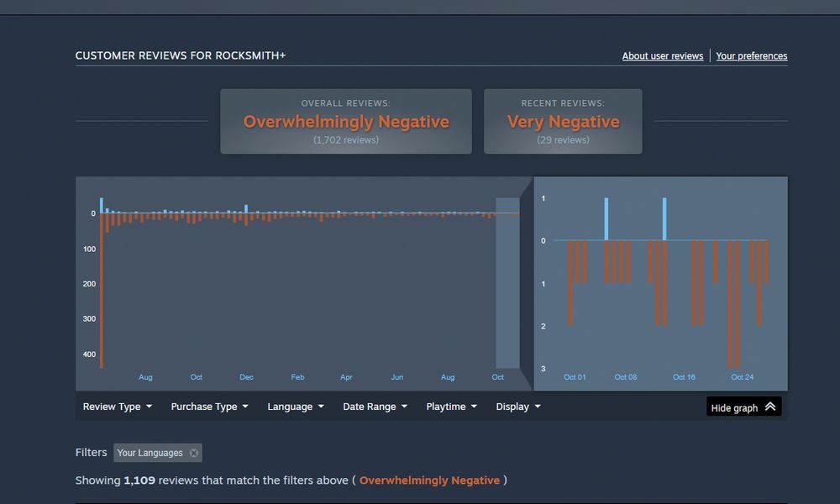The height and width of the screenshot is (504, 840).
Task: Click the Customer Reviews for Rocksmith+ heading
Action: pos(181,55)
